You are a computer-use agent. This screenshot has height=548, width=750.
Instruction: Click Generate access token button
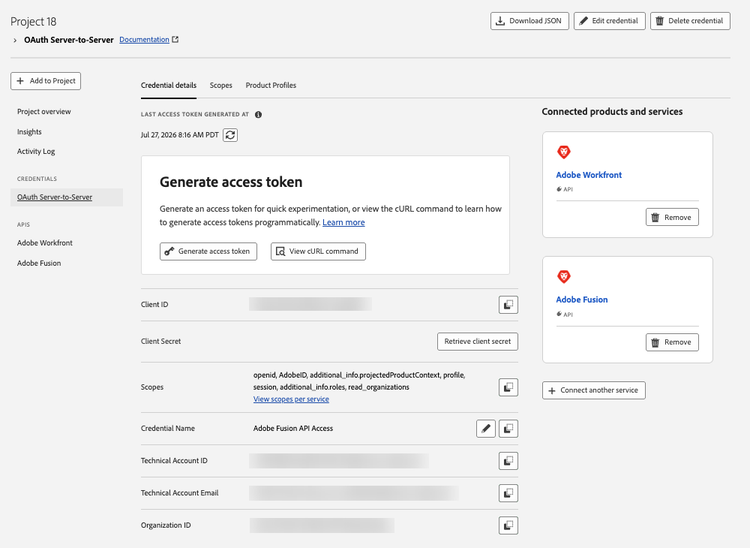coord(208,251)
